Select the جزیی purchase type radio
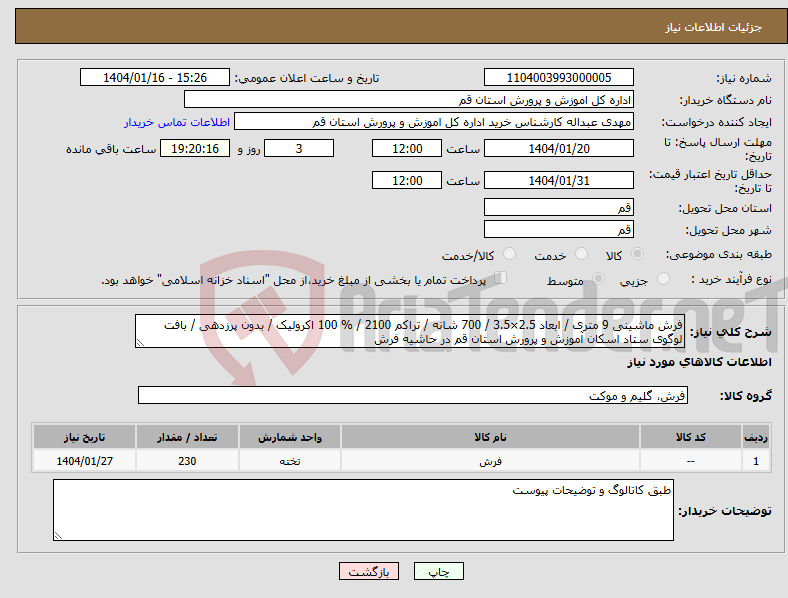The width and height of the screenshot is (788, 598). pyautogui.click(x=663, y=278)
